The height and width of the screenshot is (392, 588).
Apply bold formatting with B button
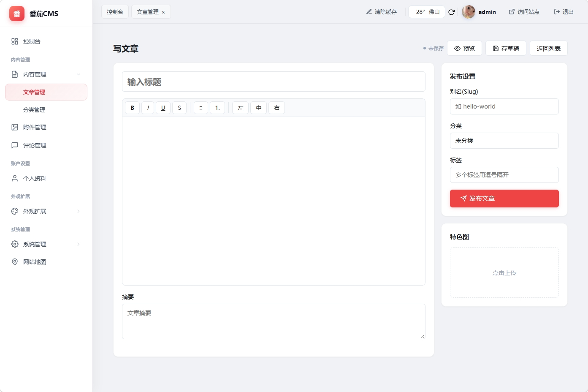tap(132, 108)
